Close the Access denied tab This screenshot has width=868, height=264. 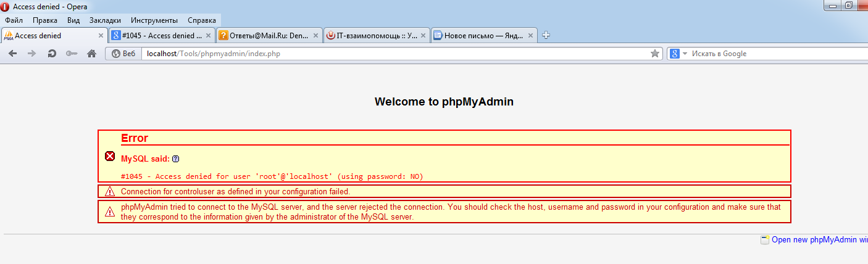101,36
